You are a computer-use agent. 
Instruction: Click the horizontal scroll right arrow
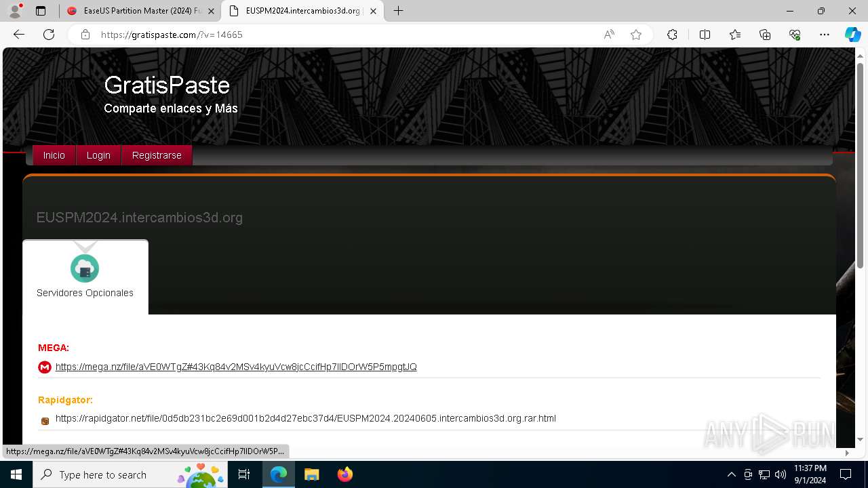846,453
